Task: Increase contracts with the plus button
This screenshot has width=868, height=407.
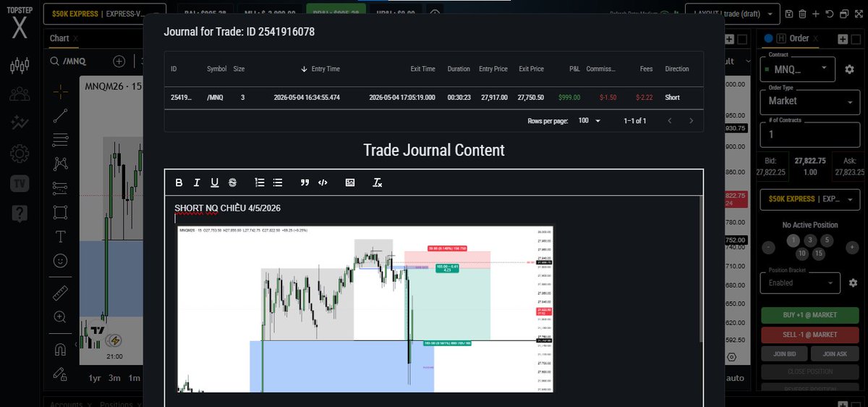Action: (851, 248)
